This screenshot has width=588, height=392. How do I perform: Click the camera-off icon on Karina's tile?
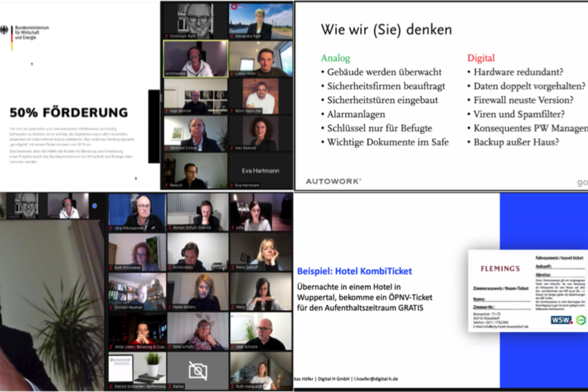coord(198,371)
